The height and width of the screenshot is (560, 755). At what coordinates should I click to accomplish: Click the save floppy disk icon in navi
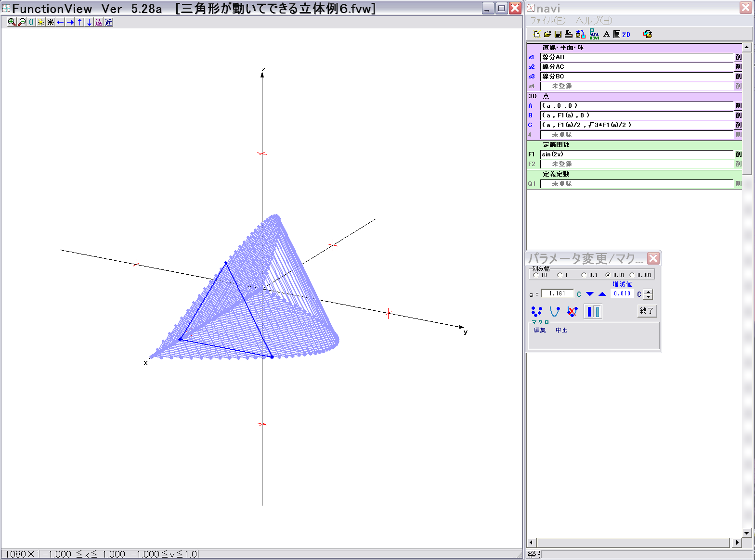558,34
